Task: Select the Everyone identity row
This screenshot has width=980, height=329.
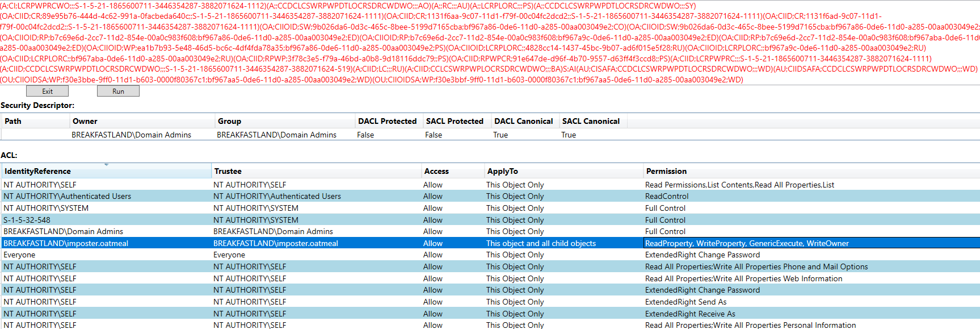Action: point(19,255)
